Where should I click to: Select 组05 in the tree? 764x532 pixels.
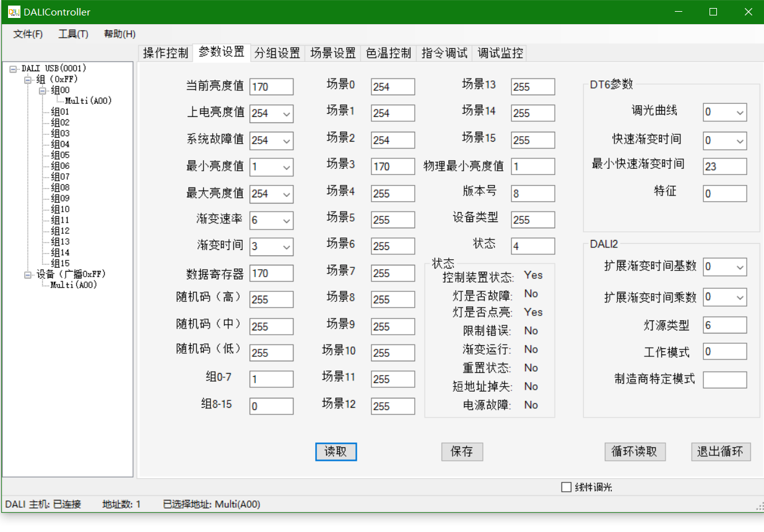pyautogui.click(x=60, y=155)
